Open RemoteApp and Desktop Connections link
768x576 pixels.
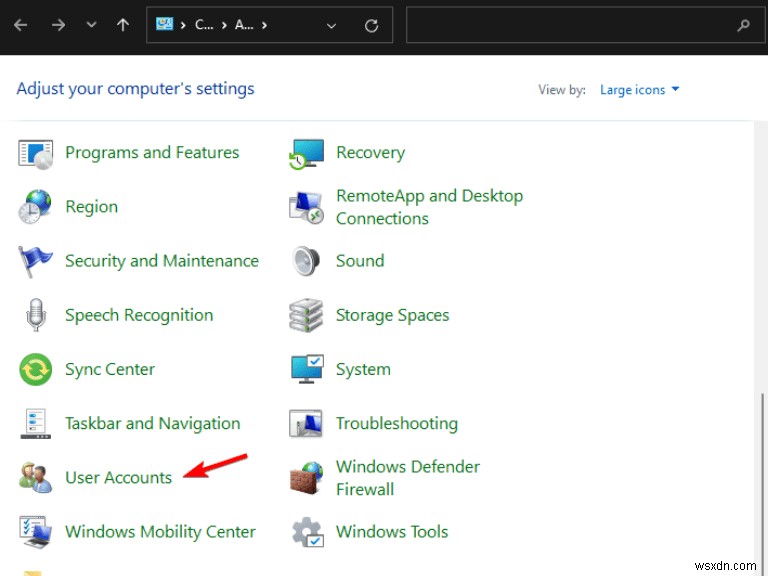coord(429,207)
